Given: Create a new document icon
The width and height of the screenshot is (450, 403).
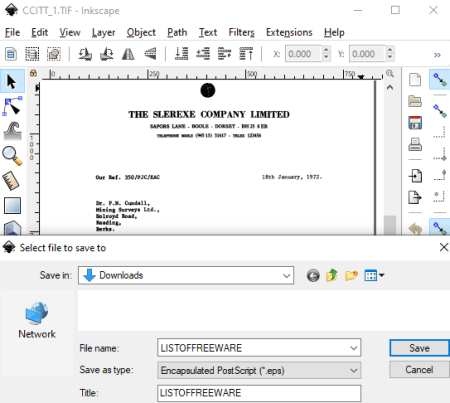Looking at the screenshot, I should [415, 80].
